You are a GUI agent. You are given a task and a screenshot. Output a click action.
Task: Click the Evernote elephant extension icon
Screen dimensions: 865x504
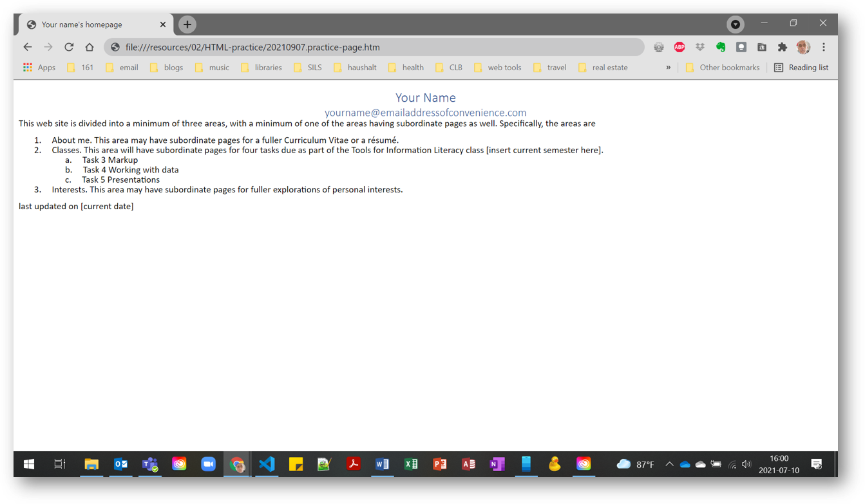[721, 47]
